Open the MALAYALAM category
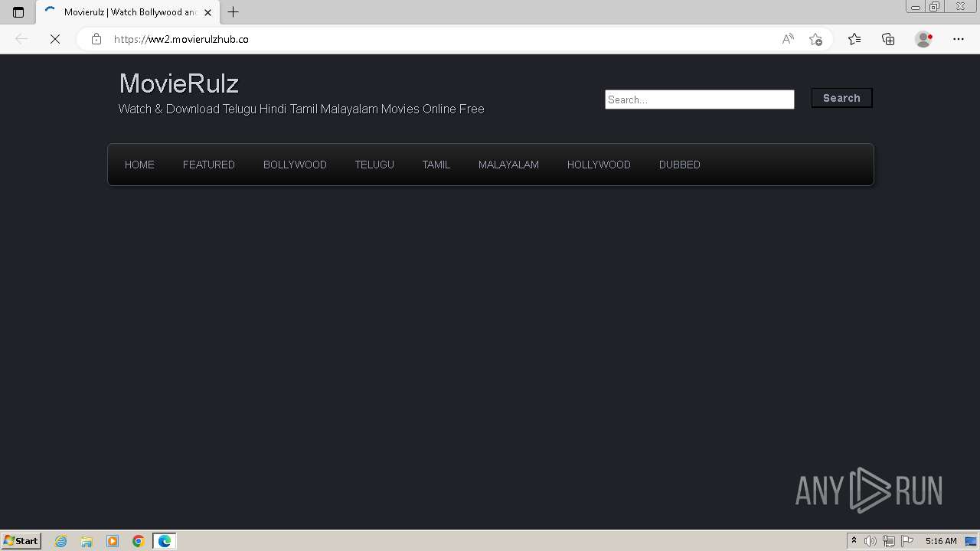980x551 pixels. click(x=508, y=165)
